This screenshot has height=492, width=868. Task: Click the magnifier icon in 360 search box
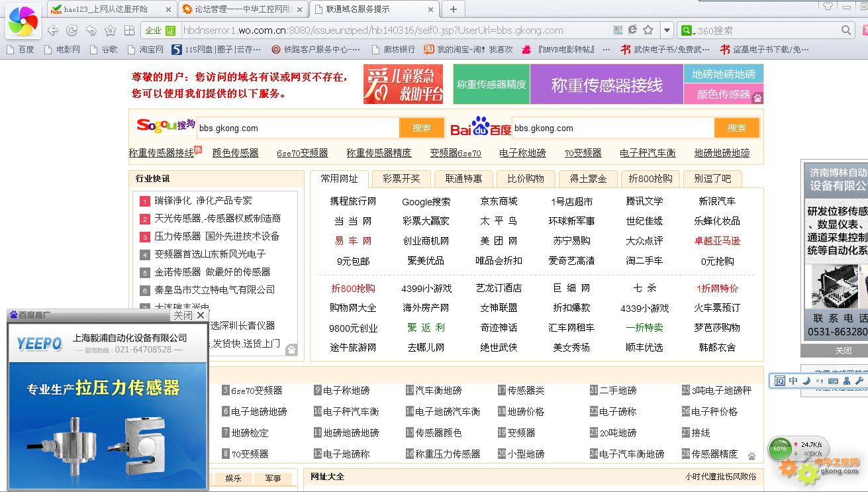[846, 30]
